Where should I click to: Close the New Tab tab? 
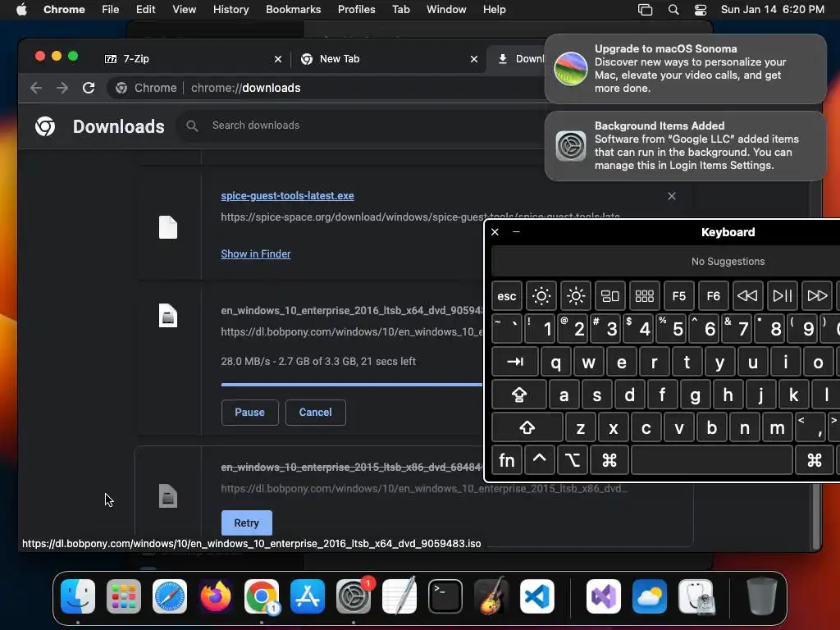tap(474, 59)
